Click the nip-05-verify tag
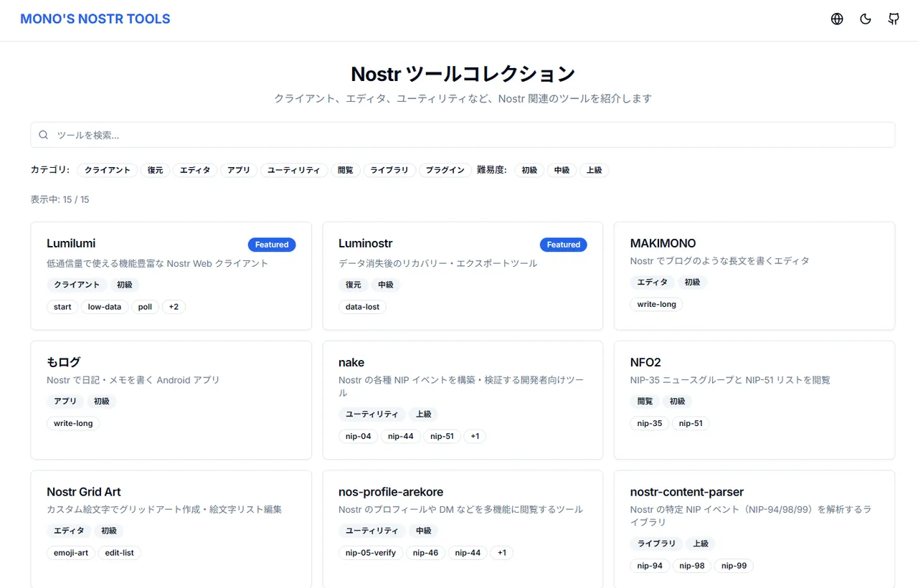 click(x=371, y=553)
